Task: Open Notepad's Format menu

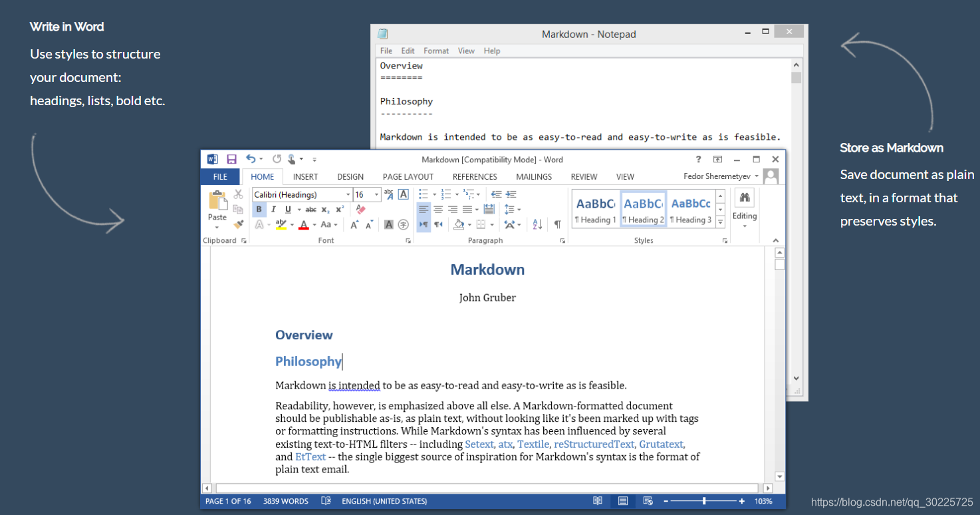Action: point(436,51)
